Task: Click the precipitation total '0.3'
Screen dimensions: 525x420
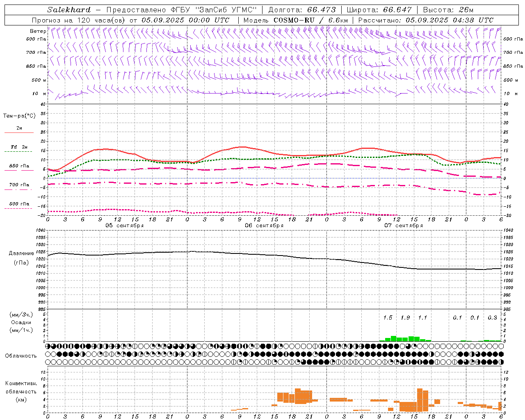Action: point(492,317)
